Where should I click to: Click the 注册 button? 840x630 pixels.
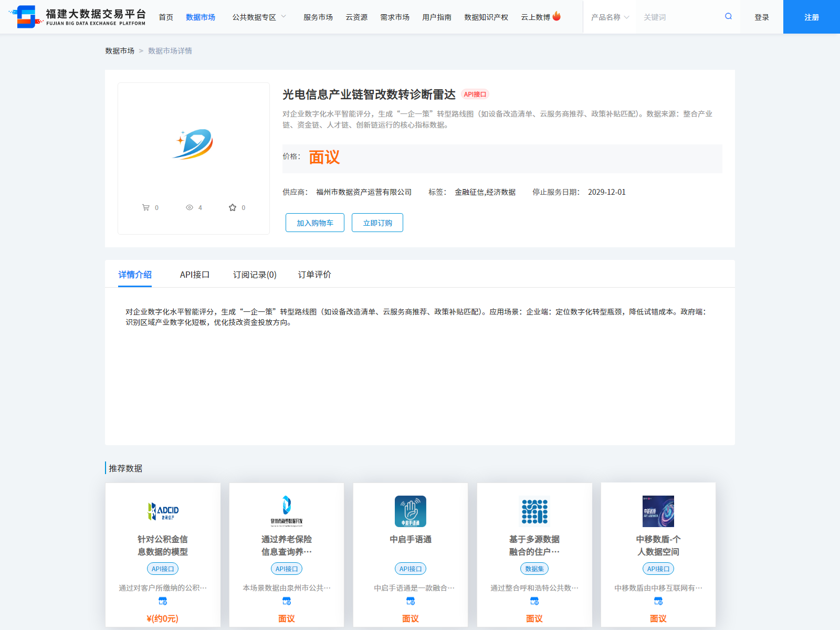[x=812, y=17]
